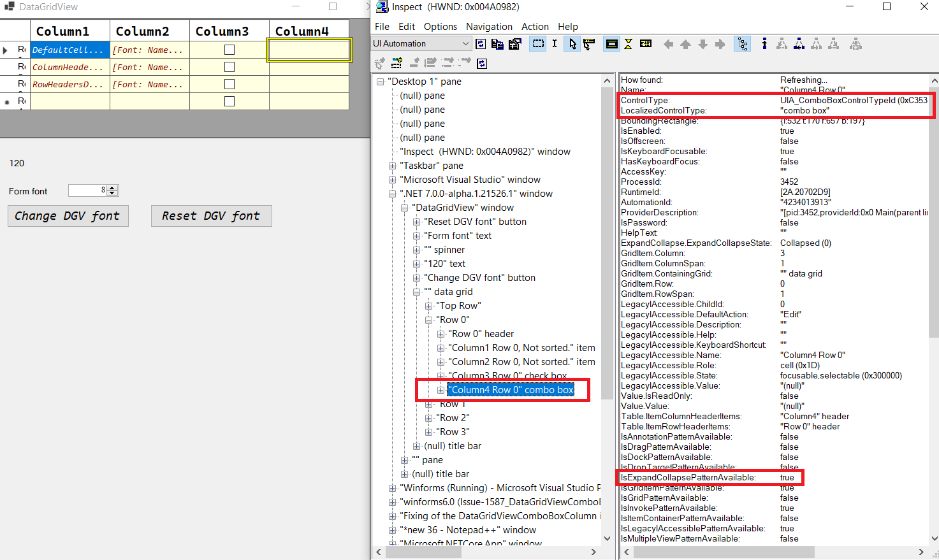Collapse the ".NET 7.0.0-alpha" window node

coord(393,194)
